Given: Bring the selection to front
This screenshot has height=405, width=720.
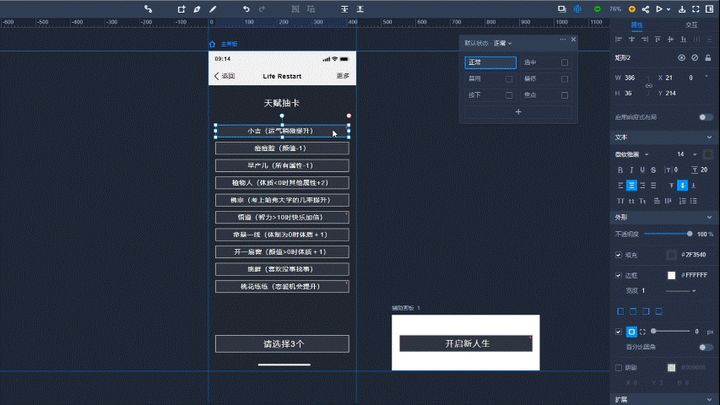Looking at the screenshot, I should coord(344,9).
